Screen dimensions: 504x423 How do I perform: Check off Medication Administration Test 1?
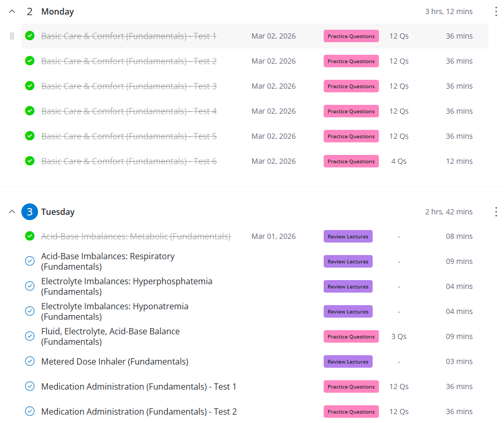pos(30,386)
